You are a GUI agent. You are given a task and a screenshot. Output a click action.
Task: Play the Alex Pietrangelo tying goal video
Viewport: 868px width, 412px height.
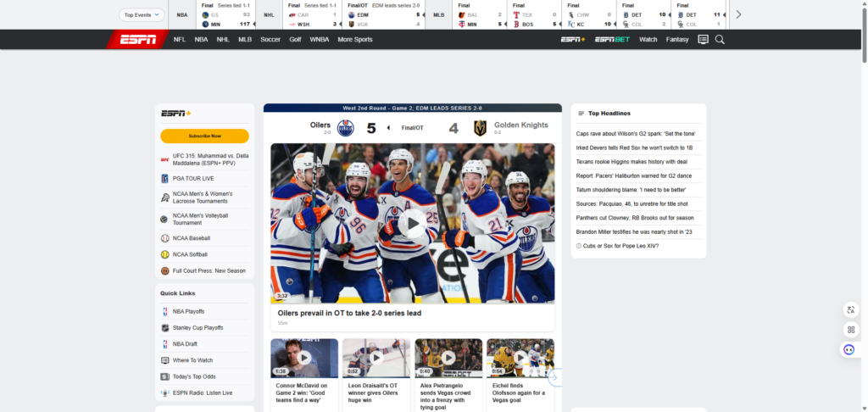[x=448, y=358]
